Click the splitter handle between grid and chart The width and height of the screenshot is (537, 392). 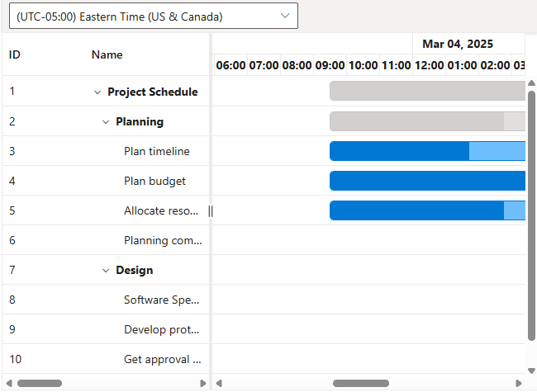(211, 211)
